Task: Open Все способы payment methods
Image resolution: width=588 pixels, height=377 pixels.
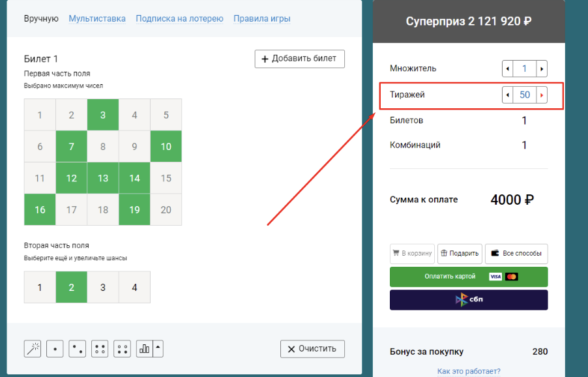Action: pyautogui.click(x=516, y=253)
